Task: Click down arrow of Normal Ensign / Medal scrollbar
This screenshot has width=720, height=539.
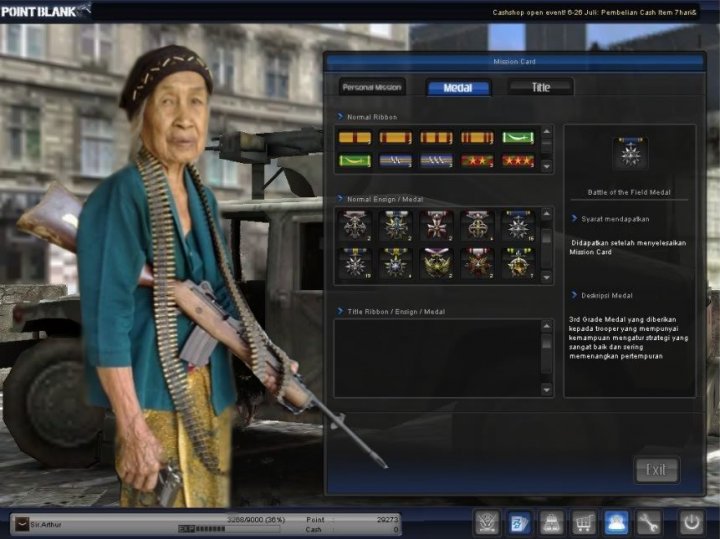Action: coord(546,277)
